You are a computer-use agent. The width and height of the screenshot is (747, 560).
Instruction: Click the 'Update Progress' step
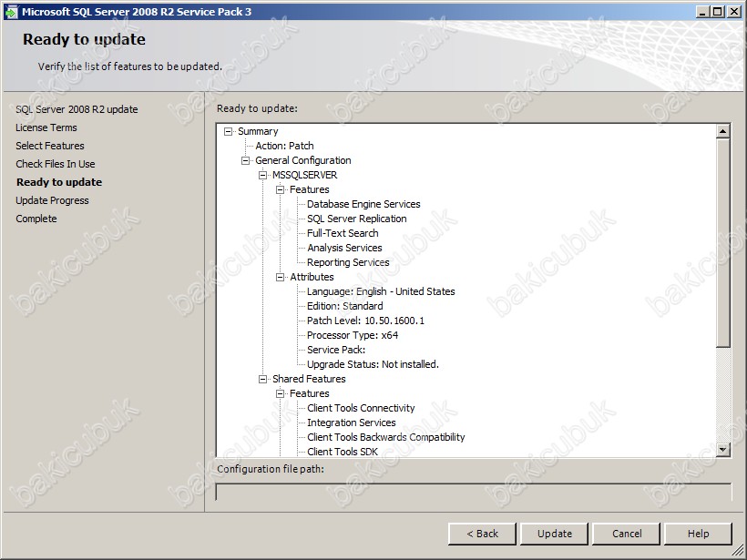[x=53, y=200]
